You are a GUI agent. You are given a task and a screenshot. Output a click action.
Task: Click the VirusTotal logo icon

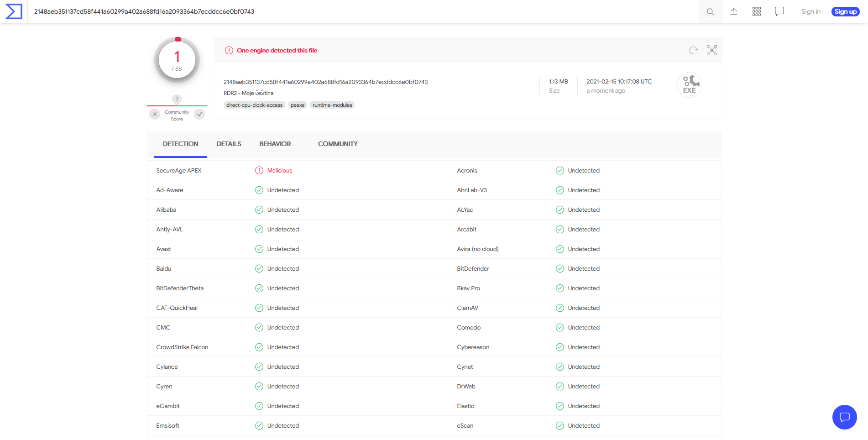[x=14, y=11]
